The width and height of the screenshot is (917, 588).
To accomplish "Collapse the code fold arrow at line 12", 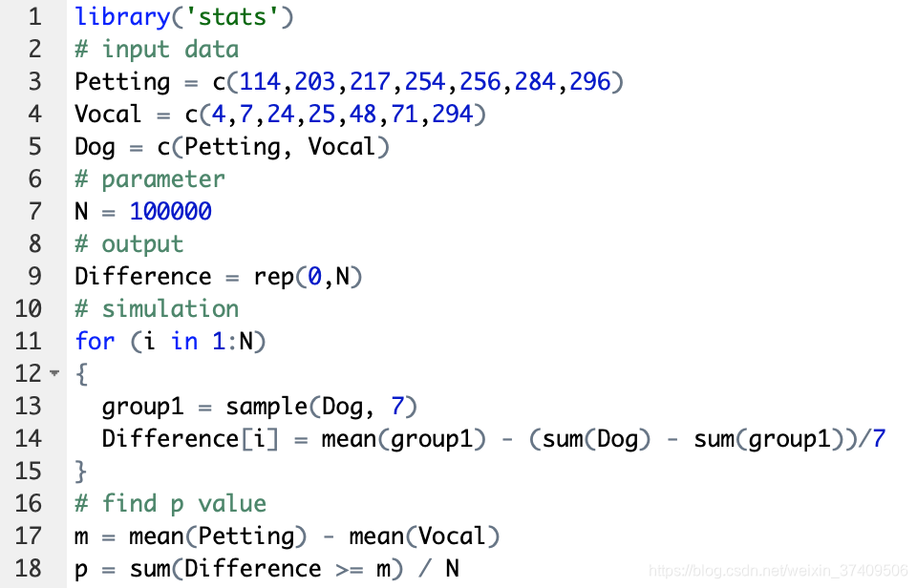I will 54,373.
